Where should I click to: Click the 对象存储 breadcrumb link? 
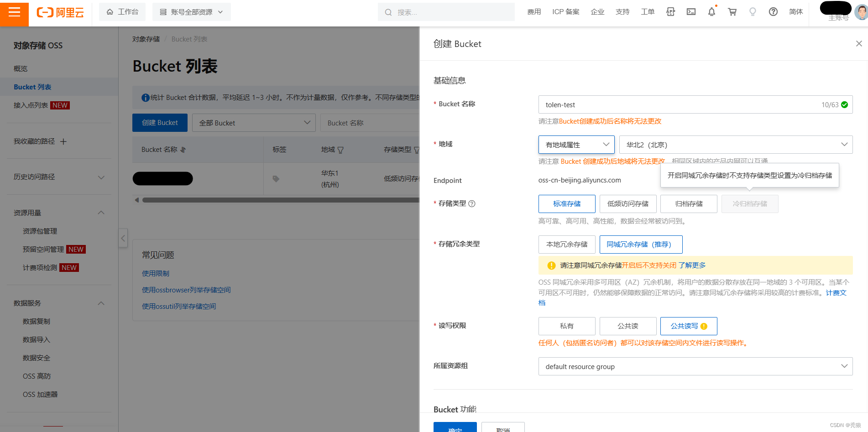146,39
